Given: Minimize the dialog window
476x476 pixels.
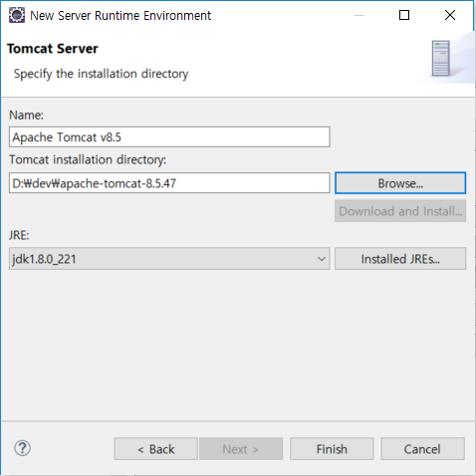Looking at the screenshot, I should tap(359, 15).
